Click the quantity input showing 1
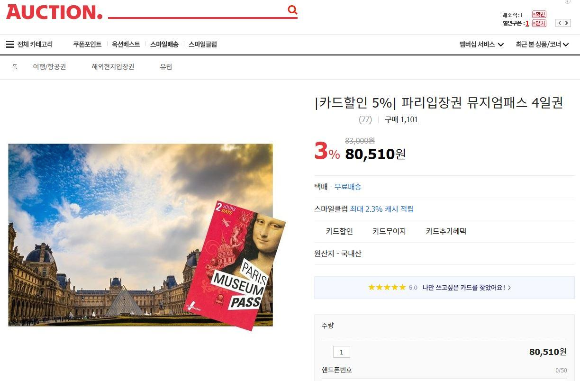Viewport: 580px width, 381px height. click(x=341, y=352)
